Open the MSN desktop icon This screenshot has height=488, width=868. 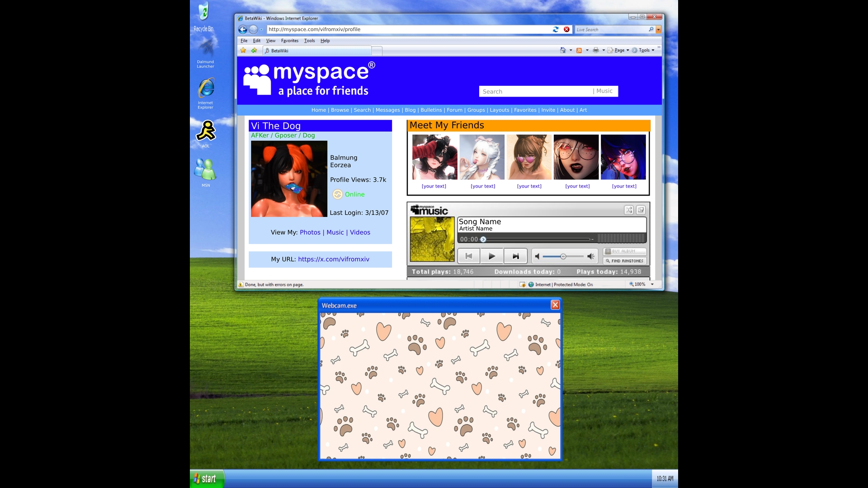tap(206, 173)
